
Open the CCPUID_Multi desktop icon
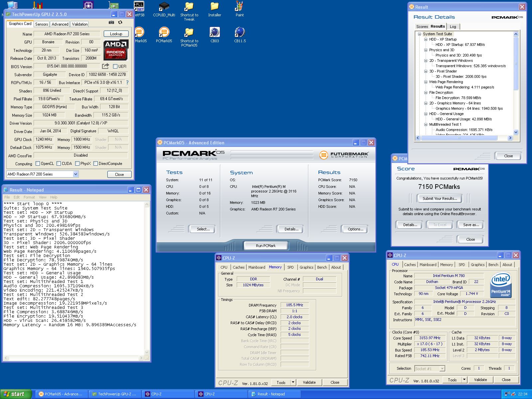pyautogui.click(x=164, y=9)
